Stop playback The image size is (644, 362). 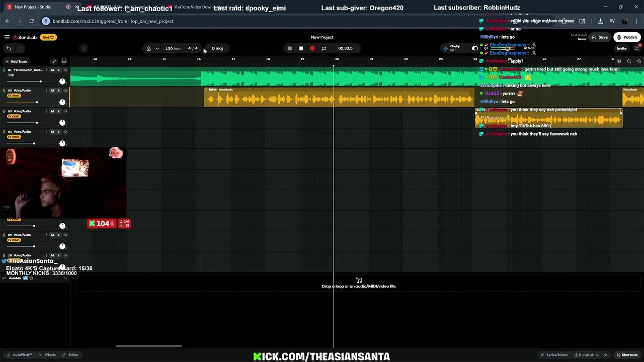click(301, 48)
